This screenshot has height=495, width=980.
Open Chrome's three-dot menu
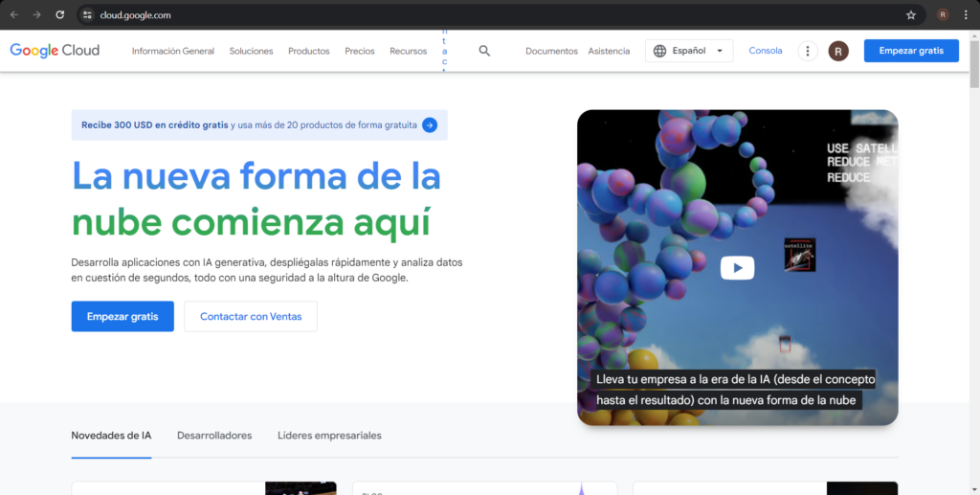966,15
